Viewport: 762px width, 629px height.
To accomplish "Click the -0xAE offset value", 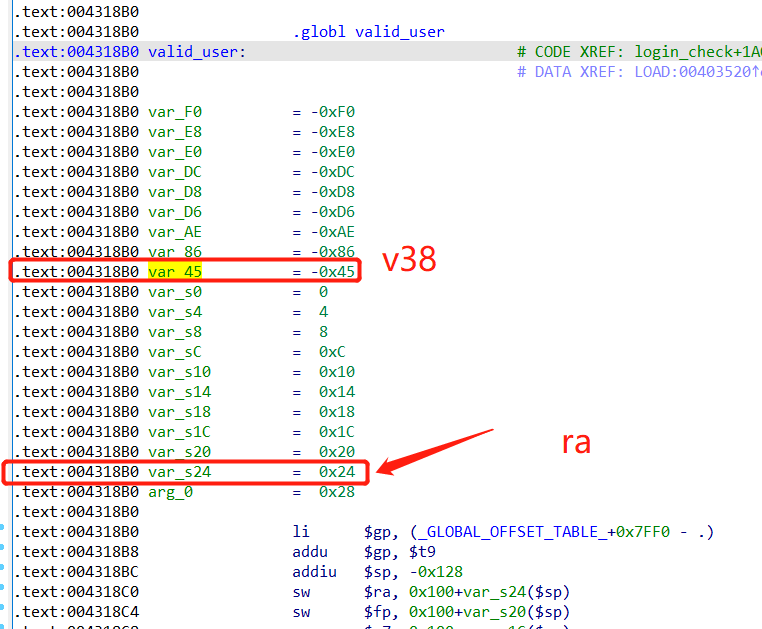I will coord(333,232).
